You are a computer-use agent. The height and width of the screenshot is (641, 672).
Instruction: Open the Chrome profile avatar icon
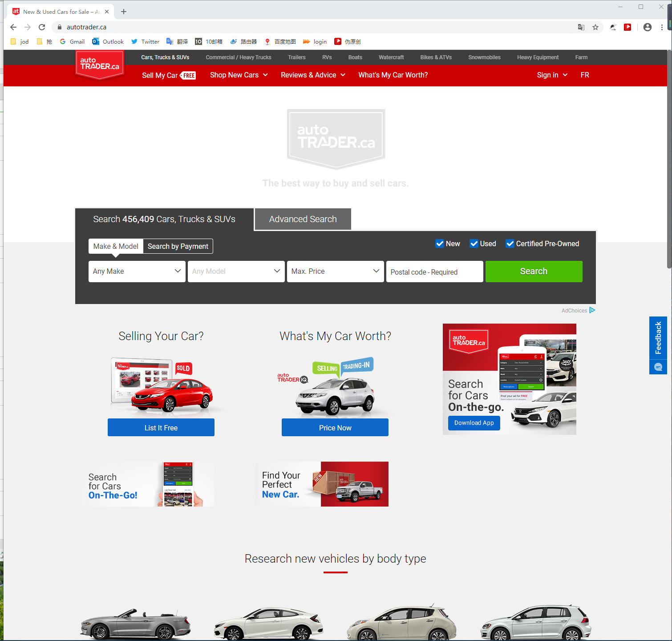pyautogui.click(x=648, y=27)
